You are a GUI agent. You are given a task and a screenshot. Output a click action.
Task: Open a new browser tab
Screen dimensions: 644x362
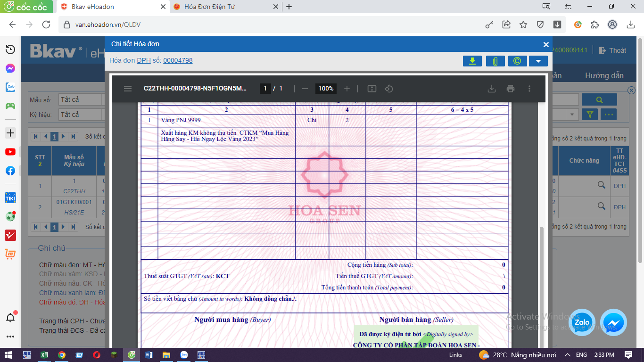pyautogui.click(x=289, y=7)
